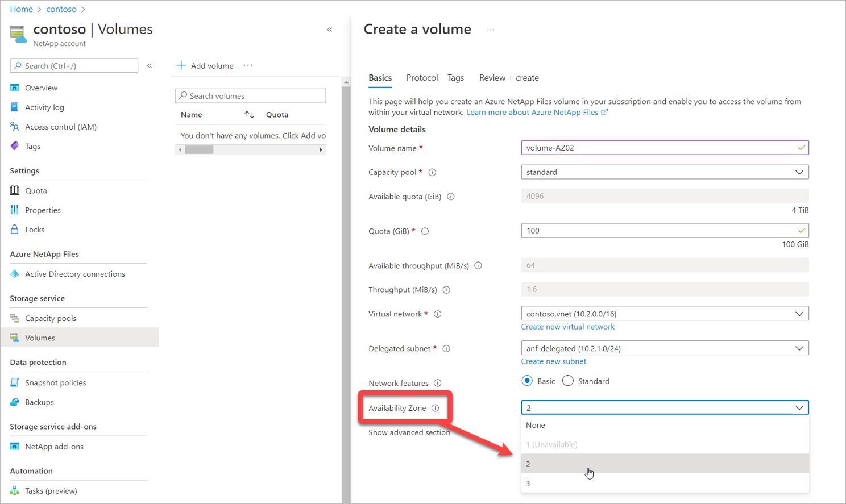Open Tags in the left sidebar
The image size is (846, 504).
click(32, 147)
